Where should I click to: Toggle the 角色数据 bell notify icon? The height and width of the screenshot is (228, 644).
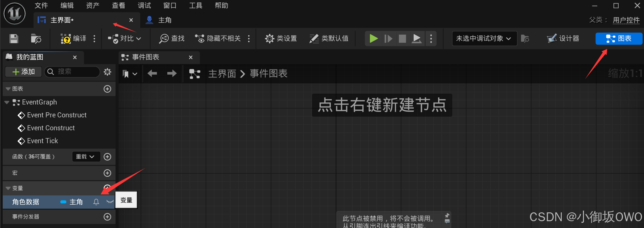click(96, 202)
